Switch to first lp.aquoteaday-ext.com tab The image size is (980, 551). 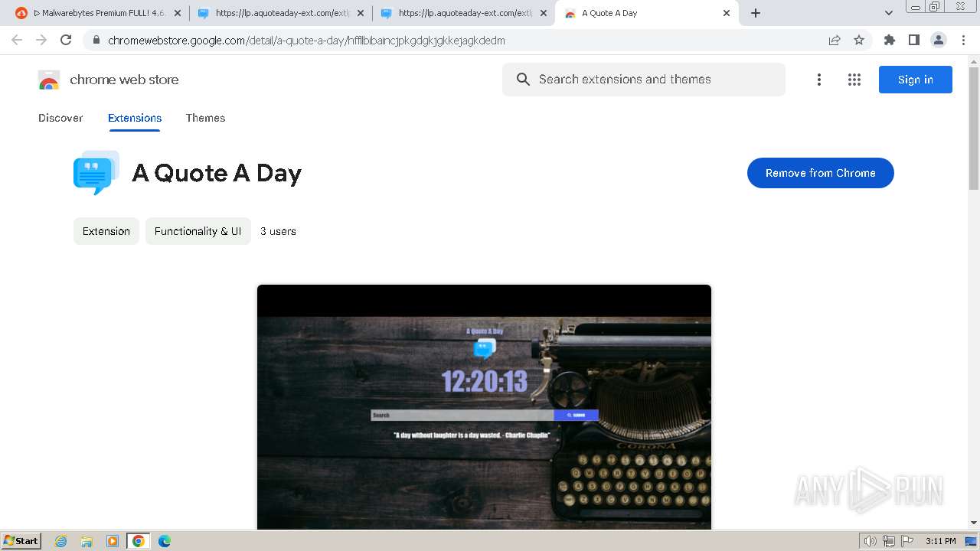coord(281,13)
